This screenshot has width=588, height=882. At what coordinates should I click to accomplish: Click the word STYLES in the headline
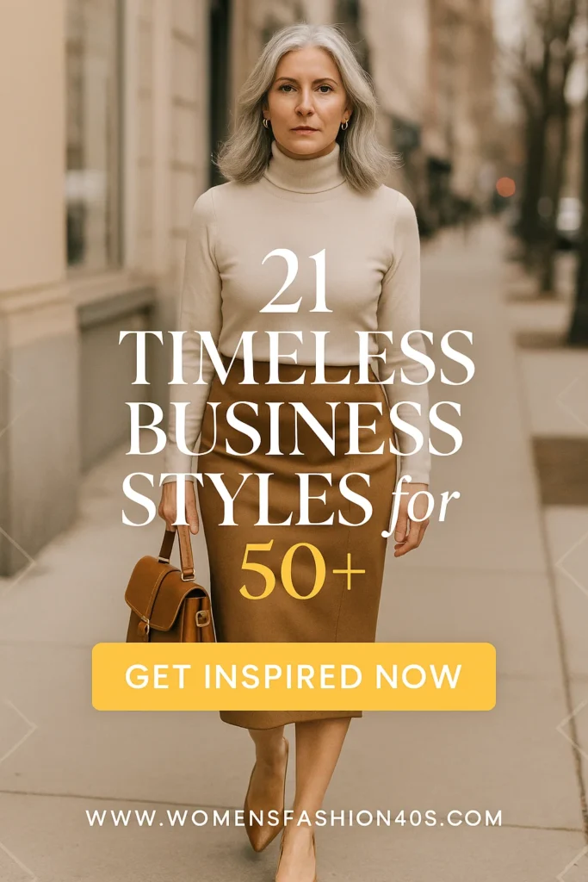(247, 499)
